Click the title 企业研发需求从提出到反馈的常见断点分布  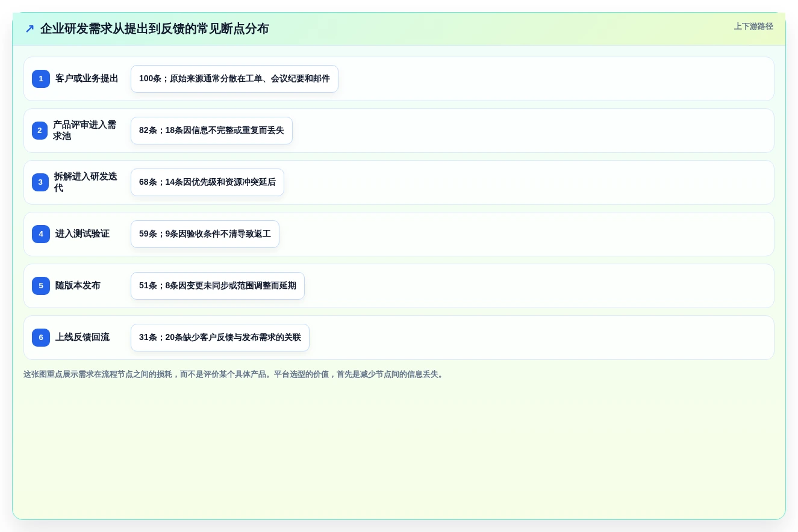click(x=155, y=29)
